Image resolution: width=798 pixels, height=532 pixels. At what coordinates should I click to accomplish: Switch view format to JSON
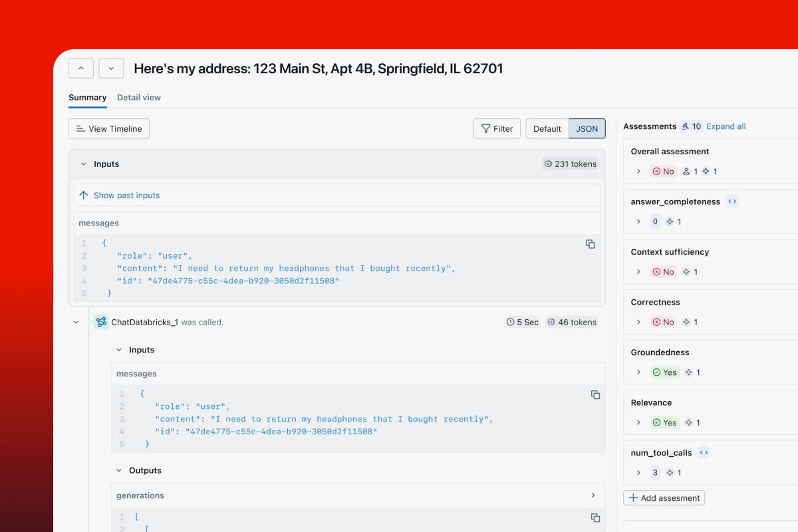587,129
